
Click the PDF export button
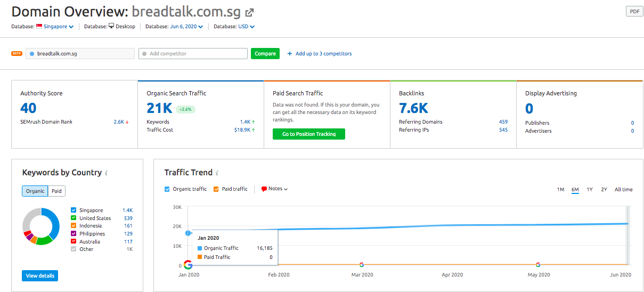pos(634,12)
